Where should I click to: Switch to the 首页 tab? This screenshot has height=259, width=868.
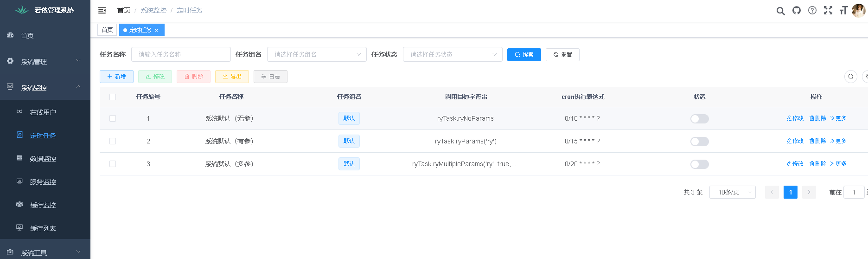click(107, 30)
